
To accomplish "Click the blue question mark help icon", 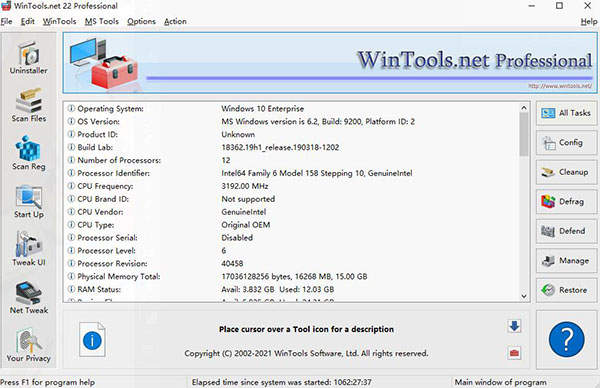I will click(566, 339).
